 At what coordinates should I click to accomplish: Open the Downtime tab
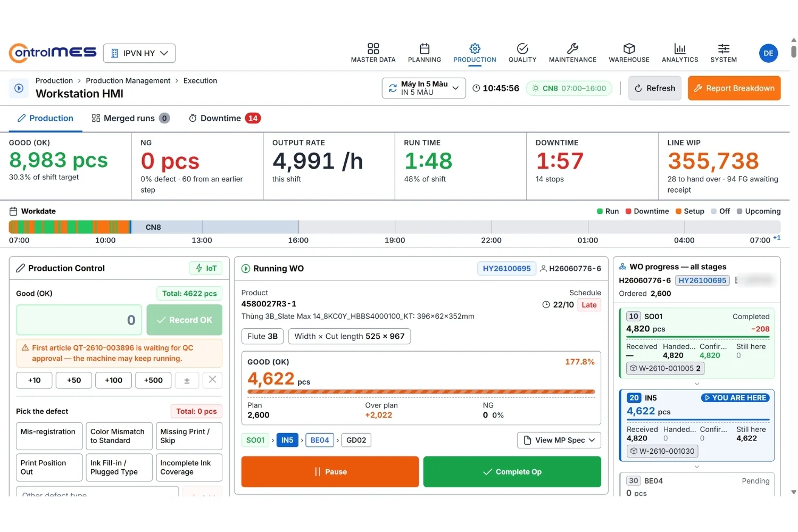pyautogui.click(x=225, y=118)
